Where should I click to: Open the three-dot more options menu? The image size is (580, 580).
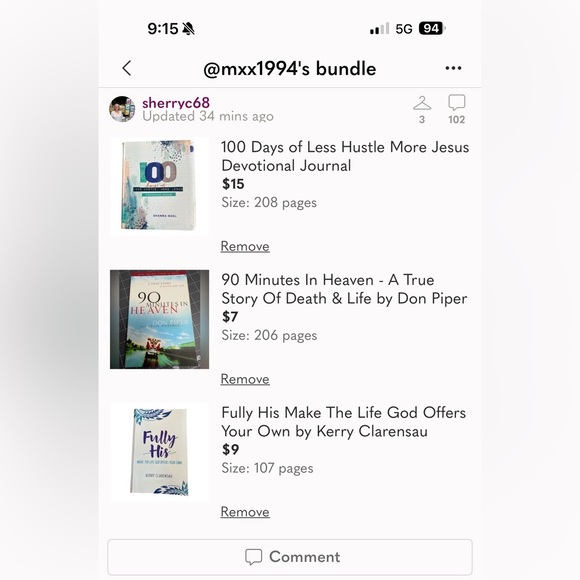coord(453,68)
